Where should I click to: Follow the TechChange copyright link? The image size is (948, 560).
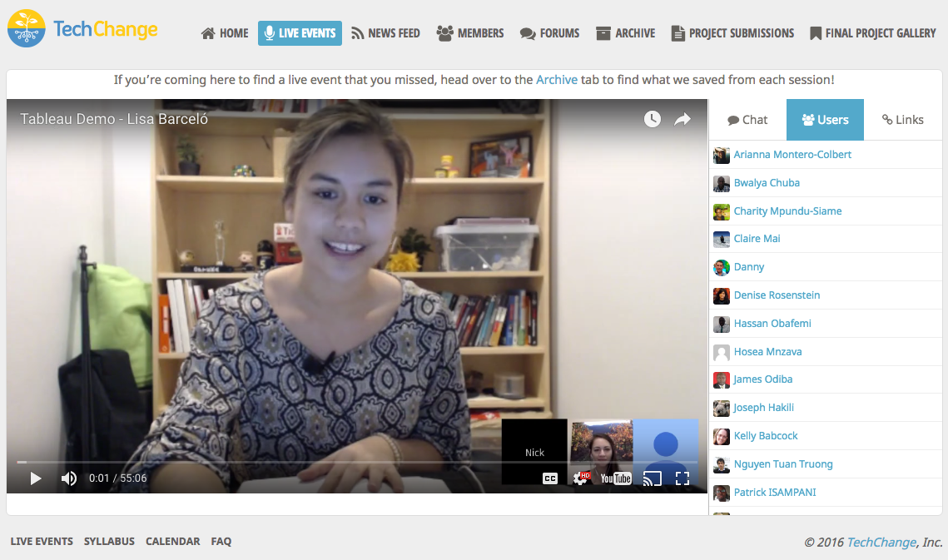point(881,543)
